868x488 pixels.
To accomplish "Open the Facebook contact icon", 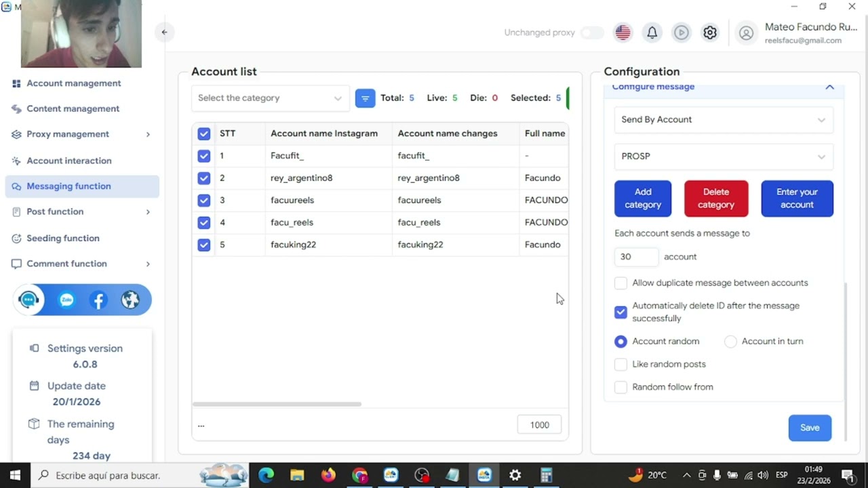I will (x=98, y=300).
